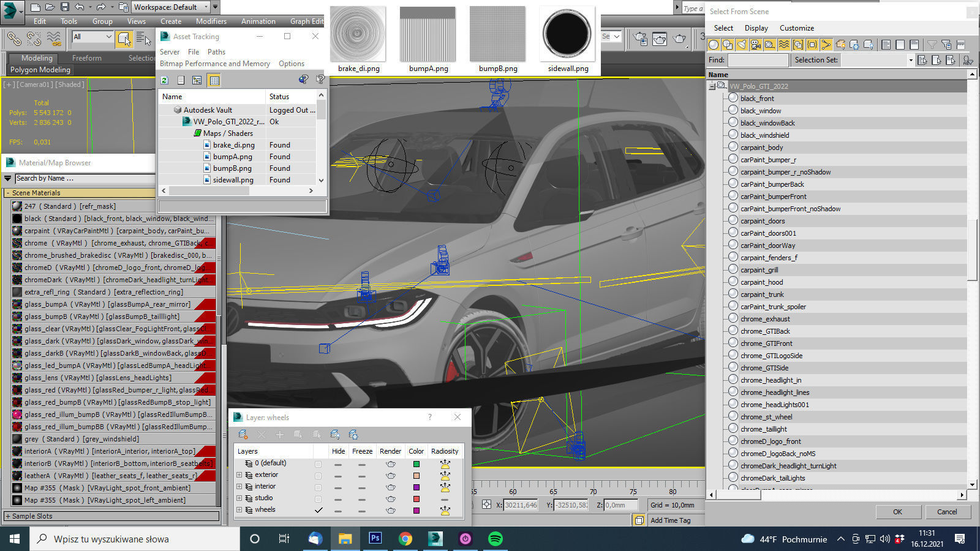Click the Create New Layer icon

coord(243,435)
